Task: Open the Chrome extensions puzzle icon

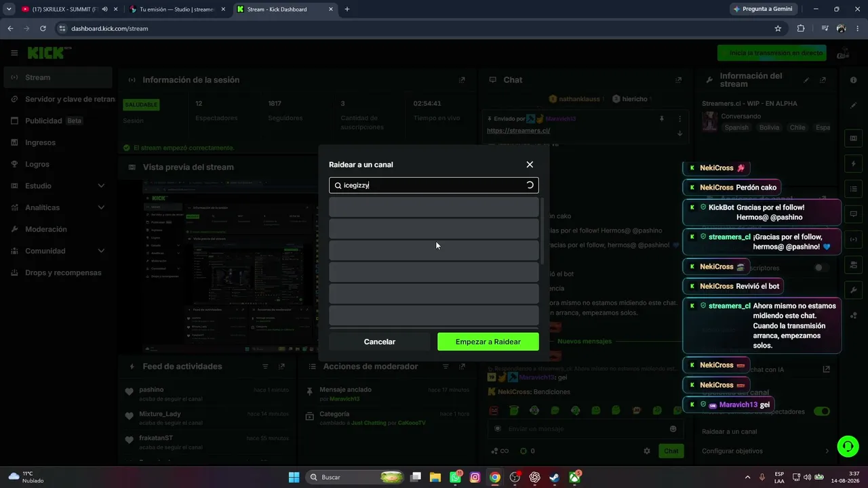Action: [x=801, y=28]
